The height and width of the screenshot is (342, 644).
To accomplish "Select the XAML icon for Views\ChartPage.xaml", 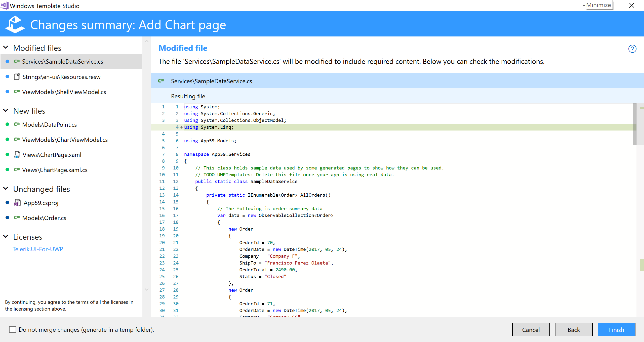I will pos(17,154).
